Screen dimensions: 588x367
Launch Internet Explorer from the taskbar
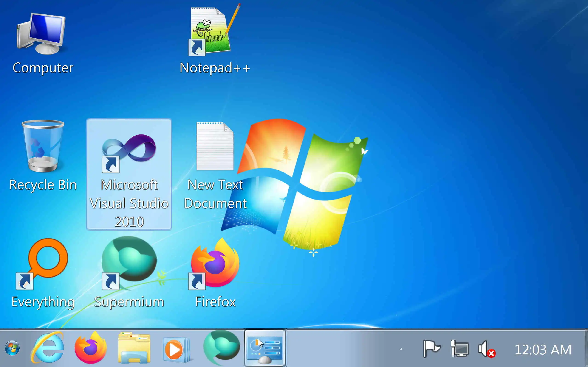point(48,348)
